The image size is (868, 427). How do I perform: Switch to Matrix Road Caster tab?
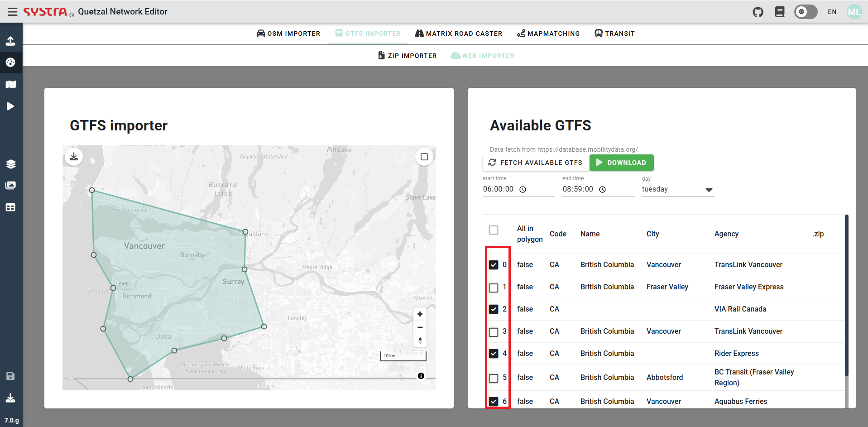tap(459, 34)
